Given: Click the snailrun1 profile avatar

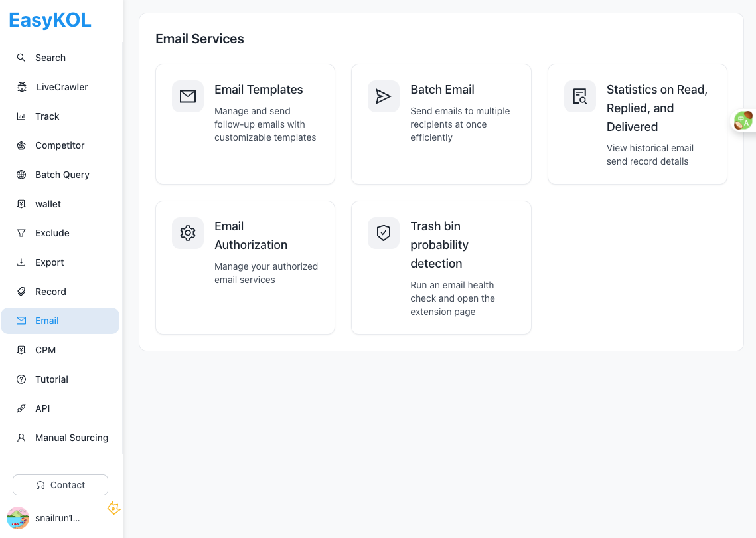Looking at the screenshot, I should click(18, 518).
